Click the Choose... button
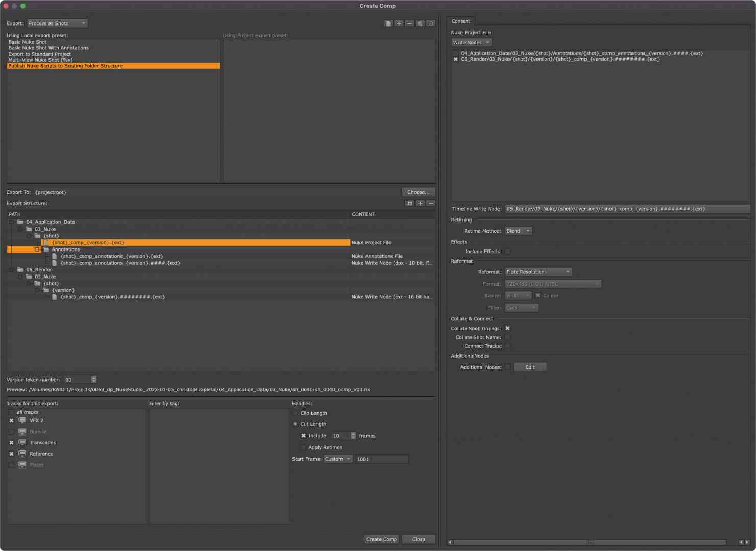The image size is (756, 551). pyautogui.click(x=419, y=192)
